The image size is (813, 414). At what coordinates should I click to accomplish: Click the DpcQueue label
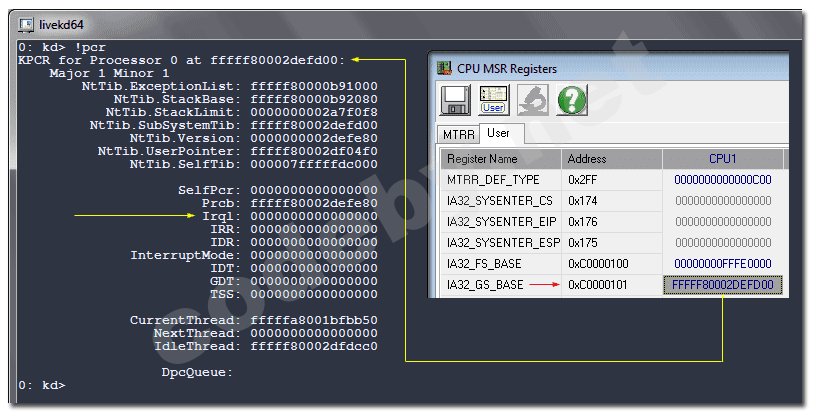pos(197,372)
